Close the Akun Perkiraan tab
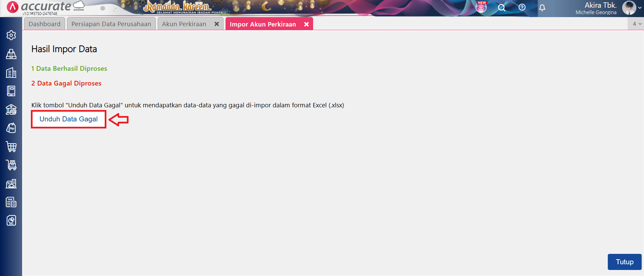 tap(217, 24)
